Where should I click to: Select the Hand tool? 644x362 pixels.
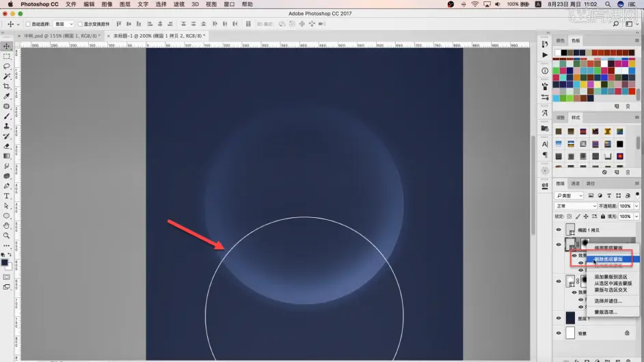(x=7, y=225)
